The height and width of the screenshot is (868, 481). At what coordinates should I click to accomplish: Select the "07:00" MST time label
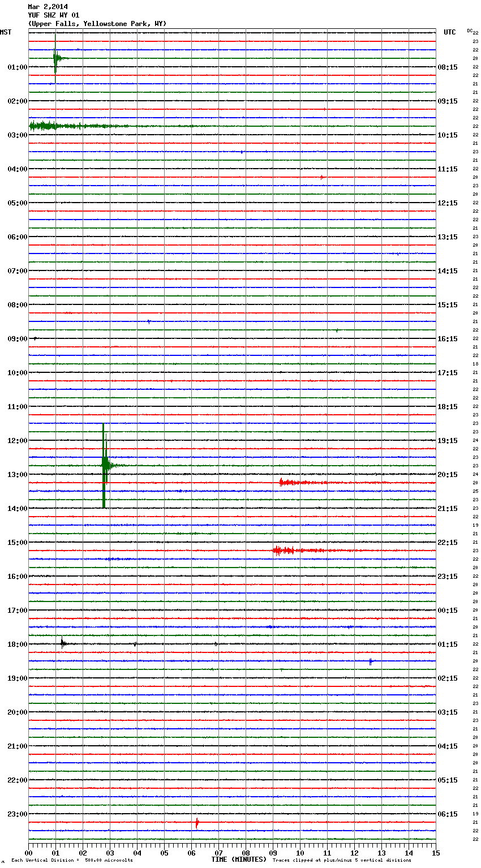coord(18,271)
